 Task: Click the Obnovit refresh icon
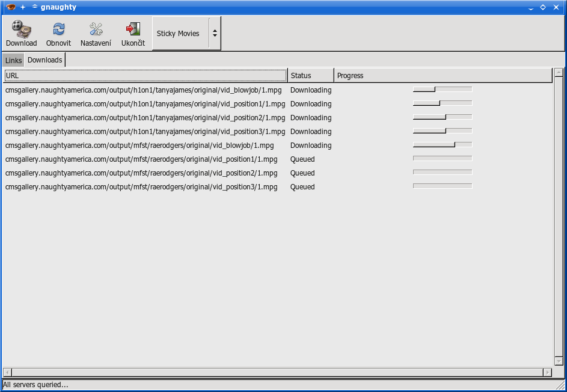pyautogui.click(x=58, y=29)
